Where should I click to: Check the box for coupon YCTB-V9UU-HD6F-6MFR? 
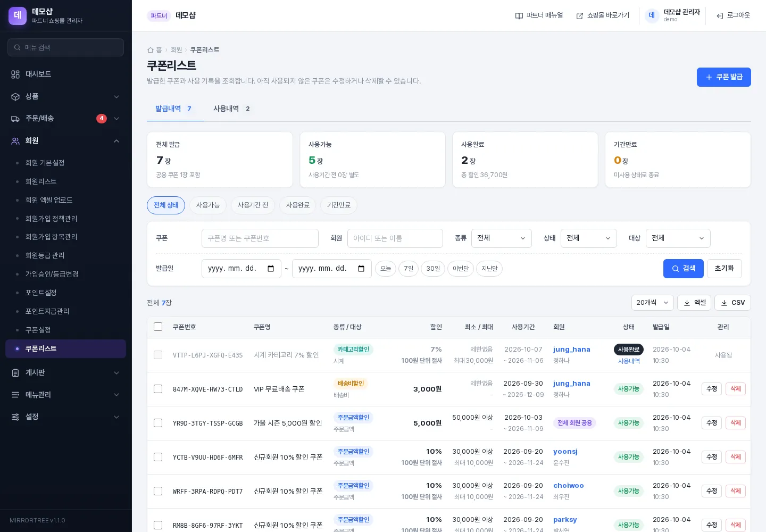click(x=158, y=457)
